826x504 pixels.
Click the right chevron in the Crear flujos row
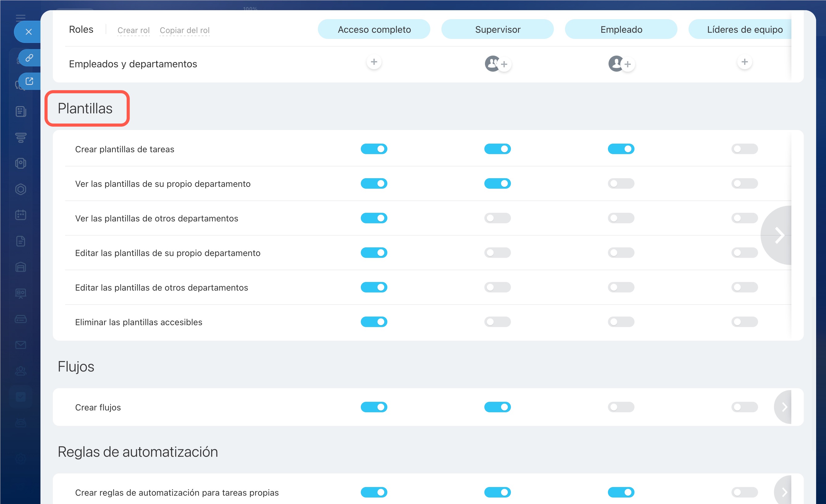pyautogui.click(x=784, y=407)
